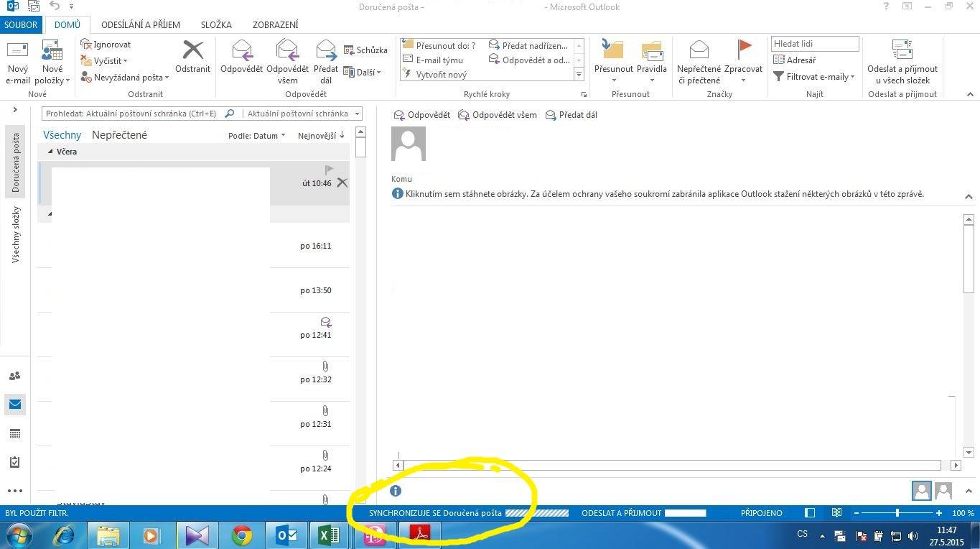The image size is (980, 549).
Task: Ignore the conversation with Ignorovat
Action: 106,45
